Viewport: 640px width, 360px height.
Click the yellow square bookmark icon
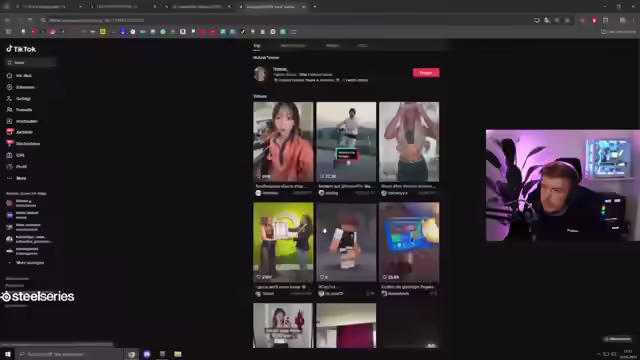pyautogui.click(x=103, y=31)
